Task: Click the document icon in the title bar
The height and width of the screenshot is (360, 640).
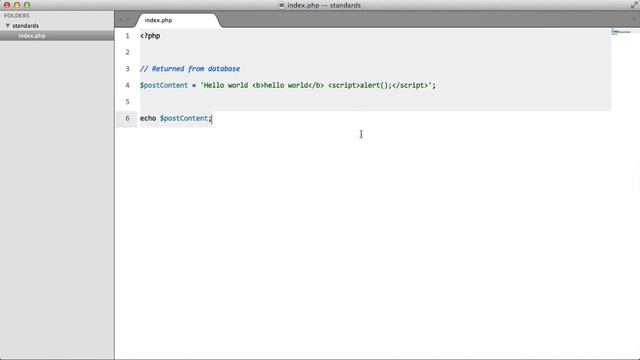Action: click(282, 5)
